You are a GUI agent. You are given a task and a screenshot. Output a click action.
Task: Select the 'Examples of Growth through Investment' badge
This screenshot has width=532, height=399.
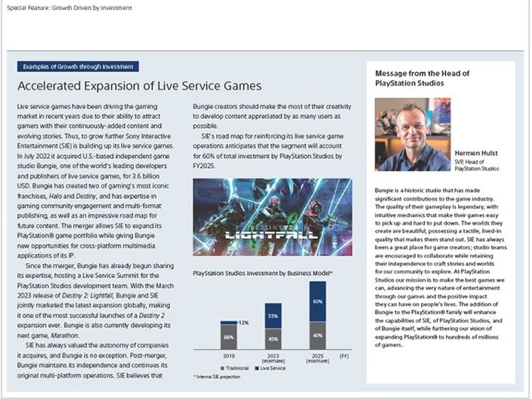tap(78, 66)
